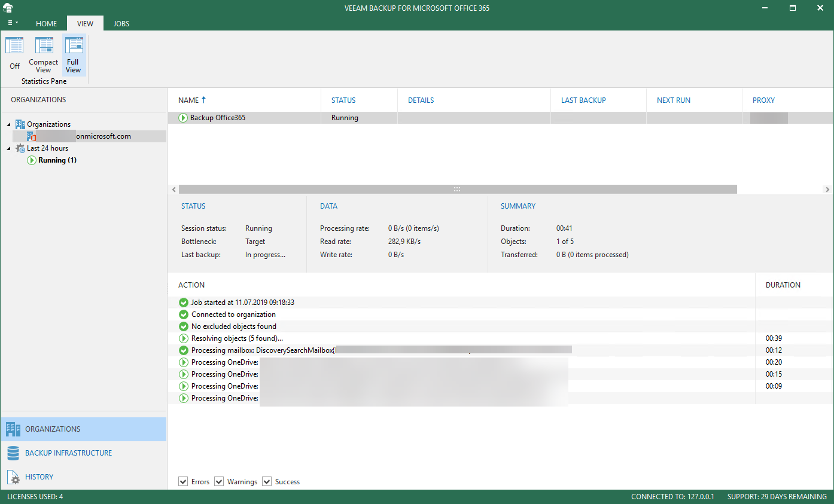Select No excluded objects found row
Screen dimensions: 834x504
(500, 326)
